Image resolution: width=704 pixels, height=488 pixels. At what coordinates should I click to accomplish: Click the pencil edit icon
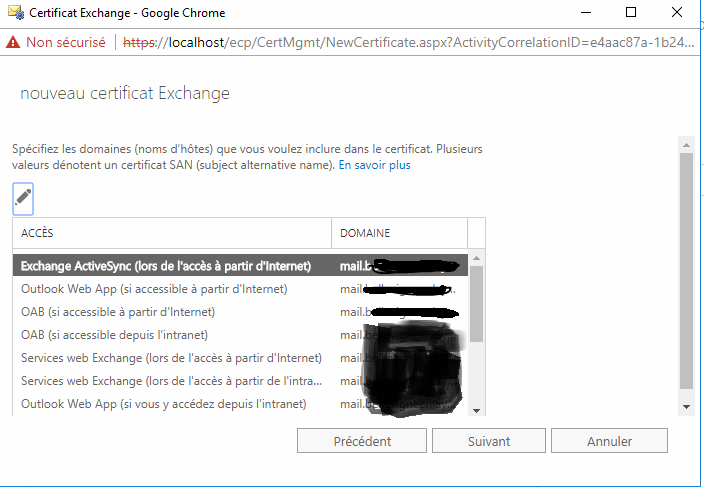[x=23, y=199]
